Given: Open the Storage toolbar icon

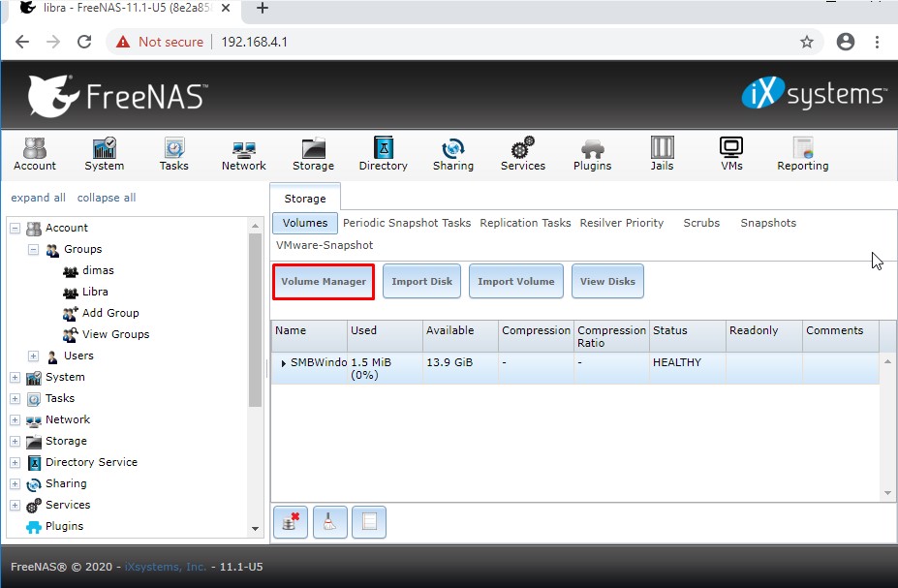Looking at the screenshot, I should 313,153.
